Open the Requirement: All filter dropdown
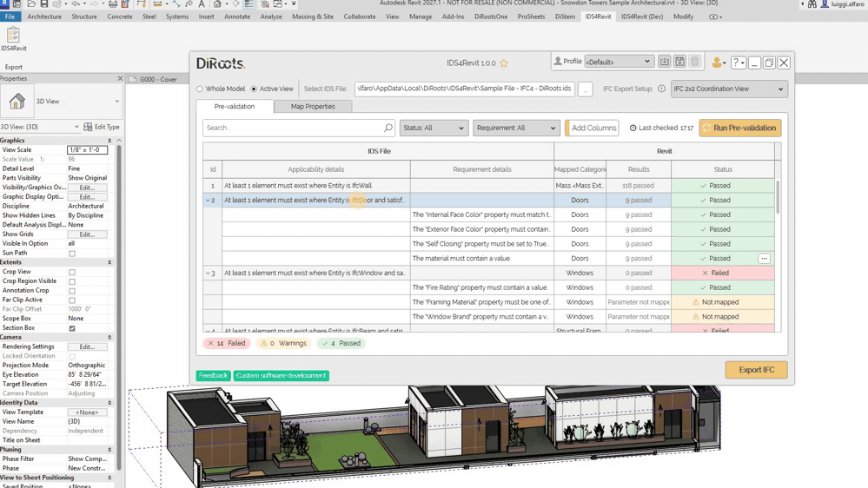 pyautogui.click(x=515, y=128)
